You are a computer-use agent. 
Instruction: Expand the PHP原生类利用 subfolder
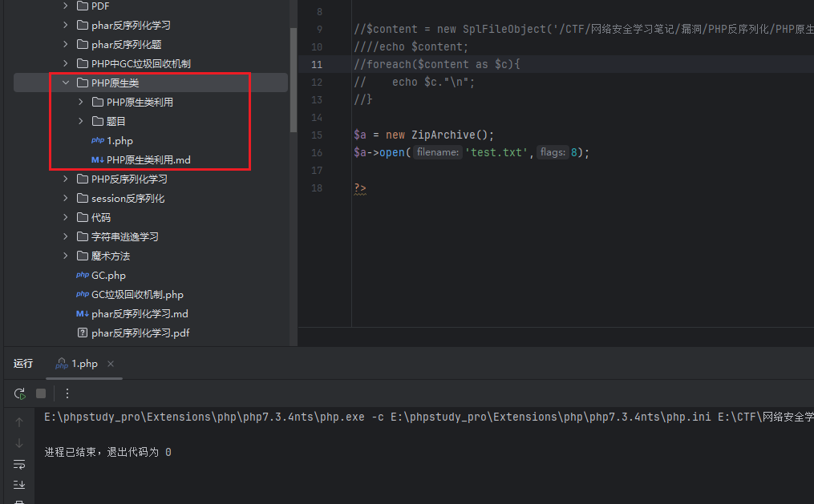[x=81, y=102]
